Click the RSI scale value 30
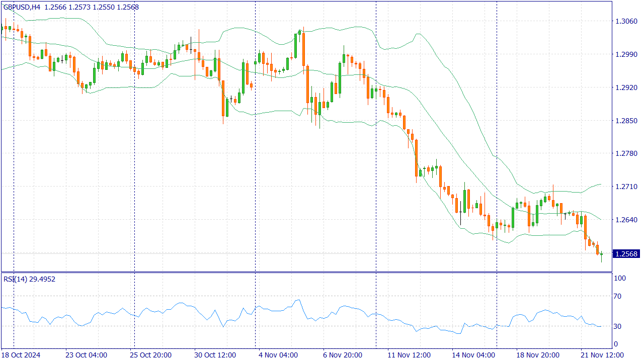 point(618,327)
